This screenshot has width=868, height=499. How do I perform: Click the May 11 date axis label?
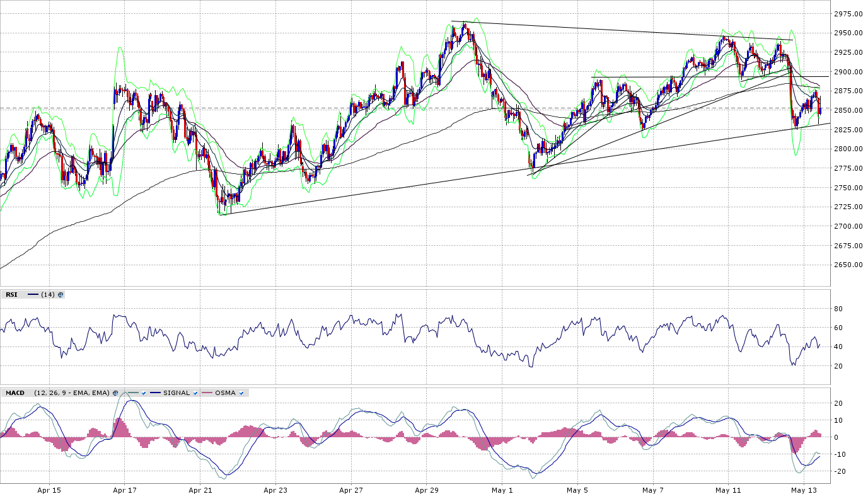728,490
